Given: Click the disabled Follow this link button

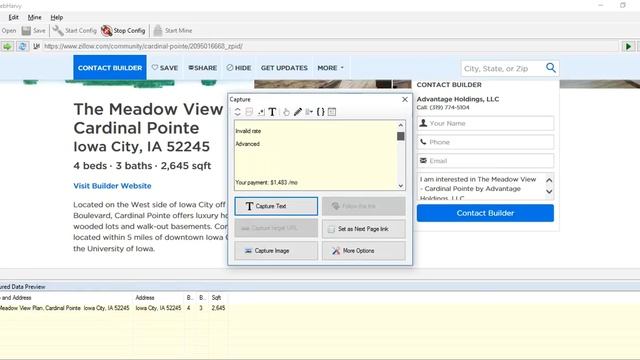Looking at the screenshot, I should click(x=364, y=206).
